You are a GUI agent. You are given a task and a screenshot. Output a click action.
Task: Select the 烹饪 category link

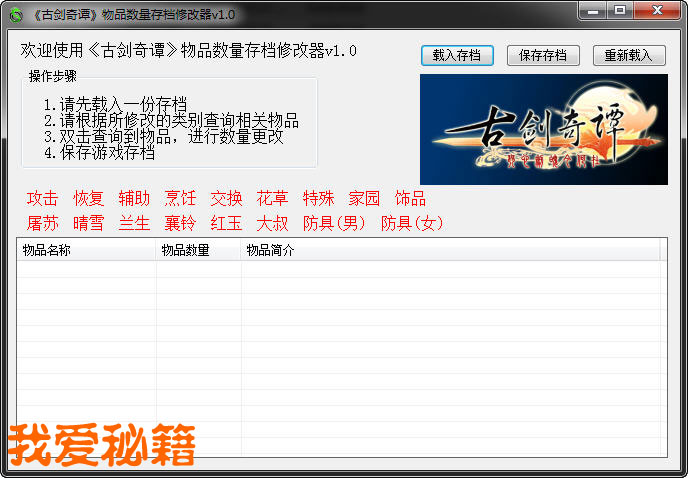(180, 198)
